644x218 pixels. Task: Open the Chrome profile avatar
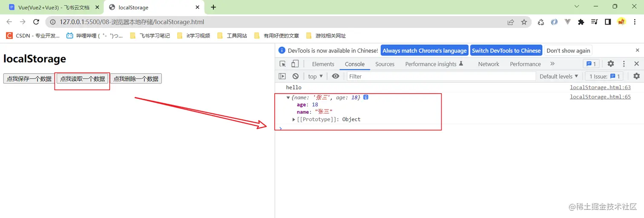coord(621,22)
